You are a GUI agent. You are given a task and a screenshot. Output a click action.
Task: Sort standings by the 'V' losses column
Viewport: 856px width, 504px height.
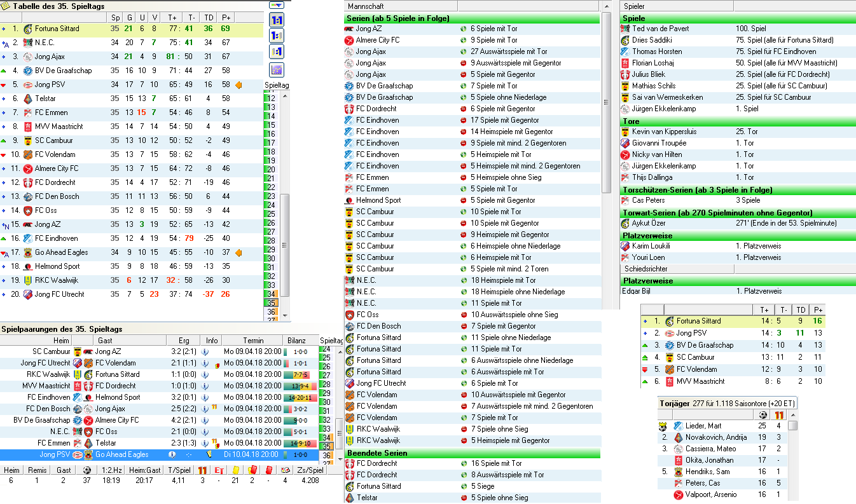coord(154,17)
